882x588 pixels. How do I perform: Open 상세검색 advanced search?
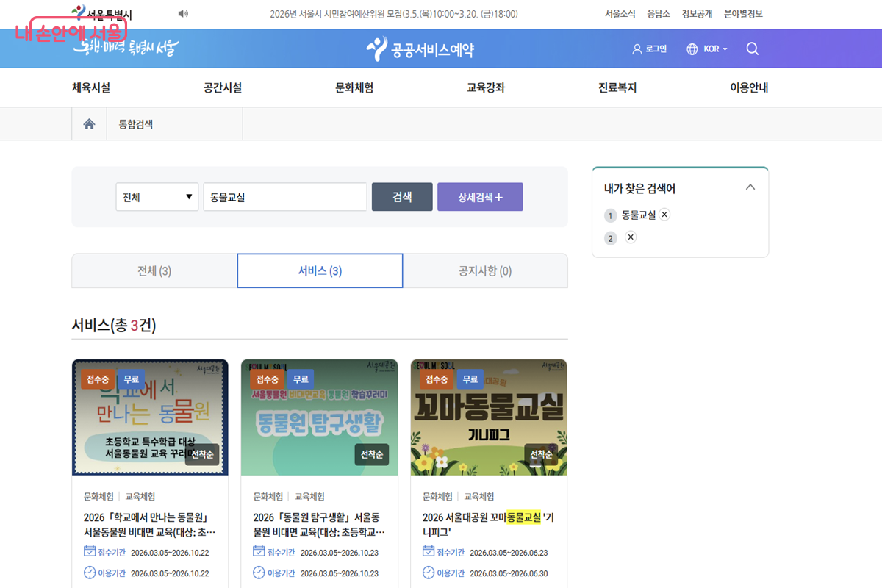click(480, 196)
